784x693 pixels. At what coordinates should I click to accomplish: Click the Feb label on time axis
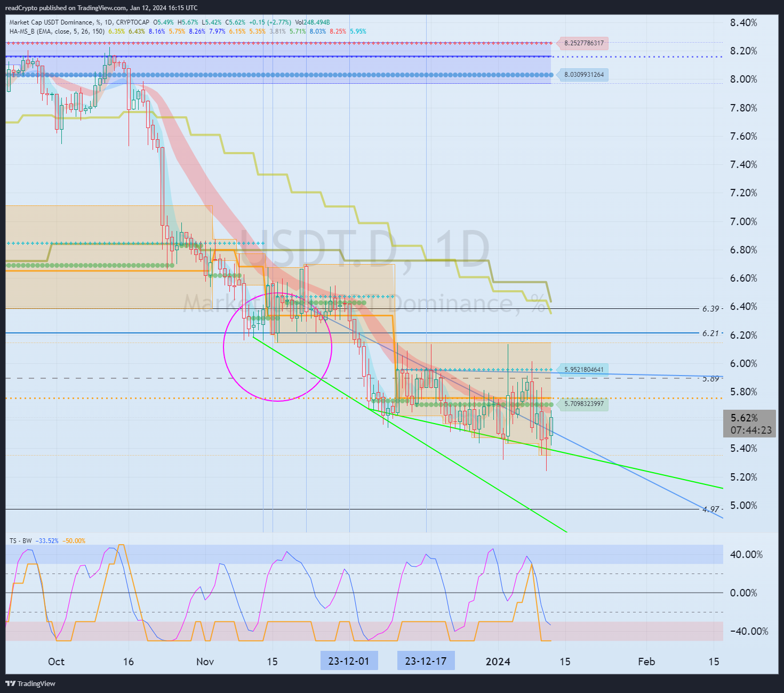[x=646, y=662]
